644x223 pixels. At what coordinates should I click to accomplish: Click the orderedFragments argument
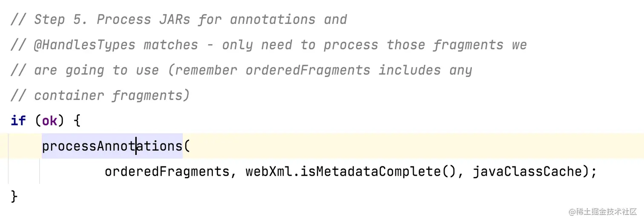(167, 172)
